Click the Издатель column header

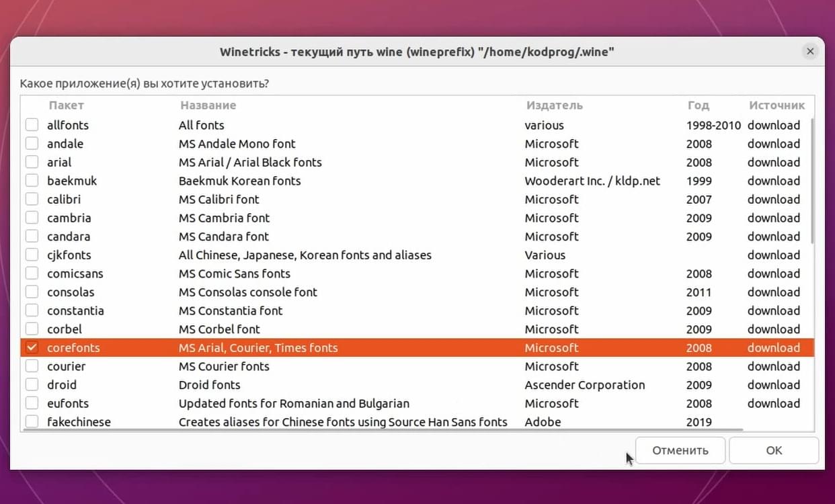pyautogui.click(x=555, y=106)
